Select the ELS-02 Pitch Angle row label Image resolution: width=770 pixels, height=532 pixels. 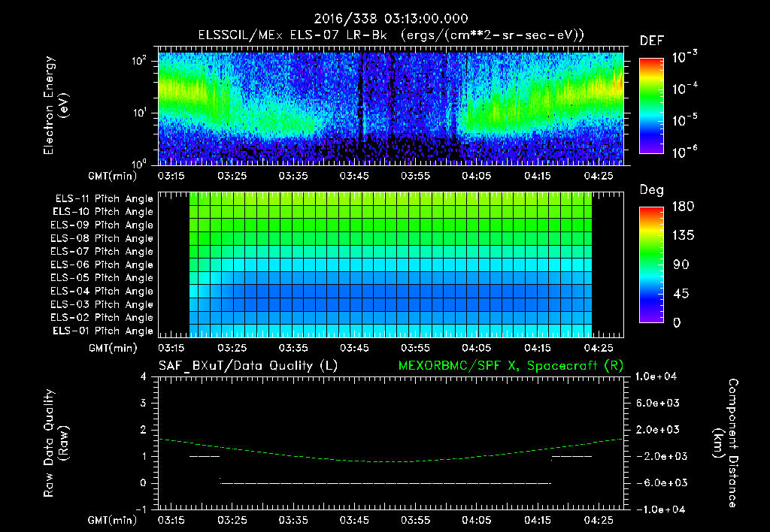pyautogui.click(x=102, y=318)
